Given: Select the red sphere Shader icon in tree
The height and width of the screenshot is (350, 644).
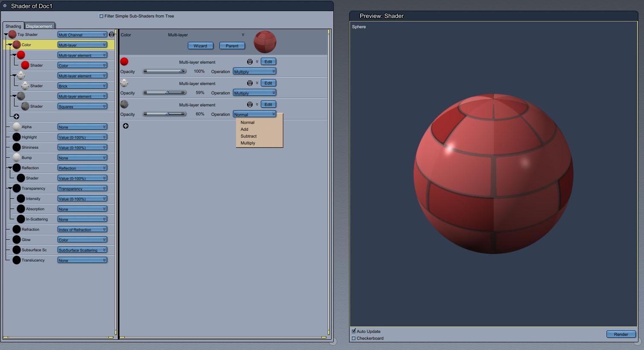Looking at the screenshot, I should coord(25,65).
